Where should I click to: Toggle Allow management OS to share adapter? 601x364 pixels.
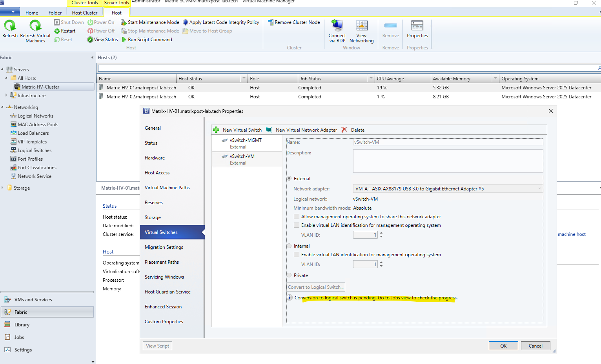point(297,217)
